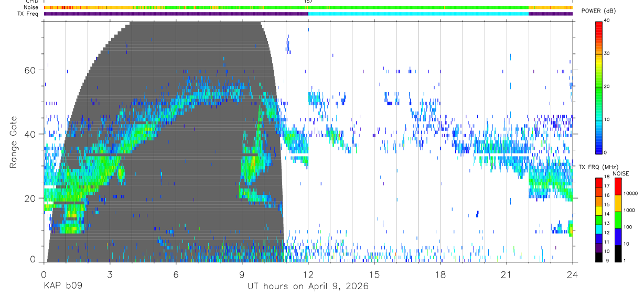The image size is (644, 297).
Task: Click the '11' tick on TX FRQ legend
Action: pos(607,242)
